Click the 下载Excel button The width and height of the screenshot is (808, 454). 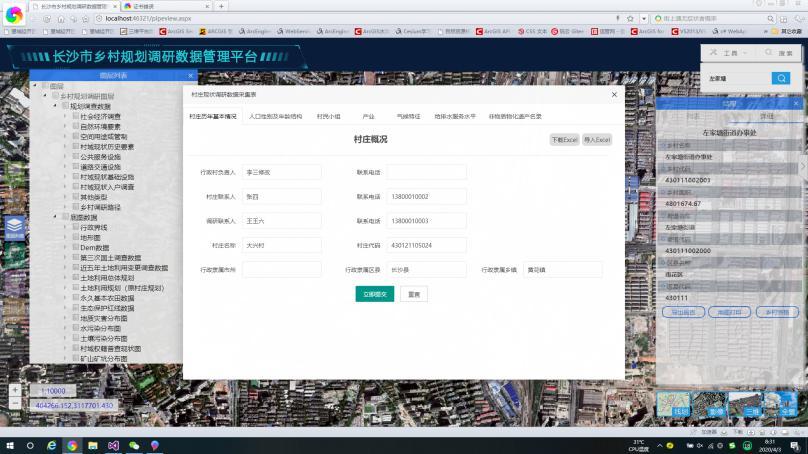(x=564, y=140)
